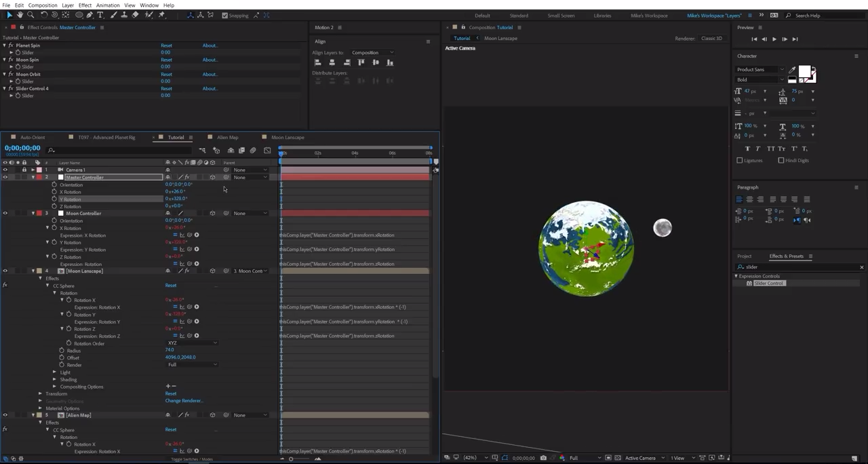Click the motion blur enable icon in timeline
The width and height of the screenshot is (868, 464).
coord(253,151)
